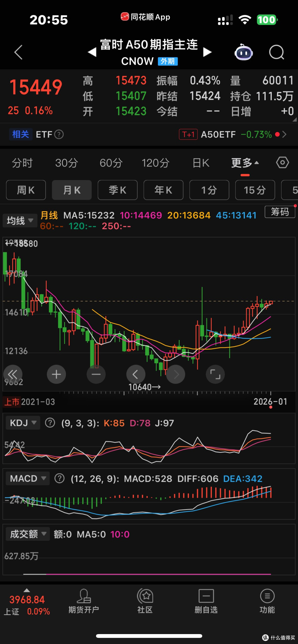Tap the latest price 15449
The height and width of the screenshot is (644, 298).
click(36, 87)
